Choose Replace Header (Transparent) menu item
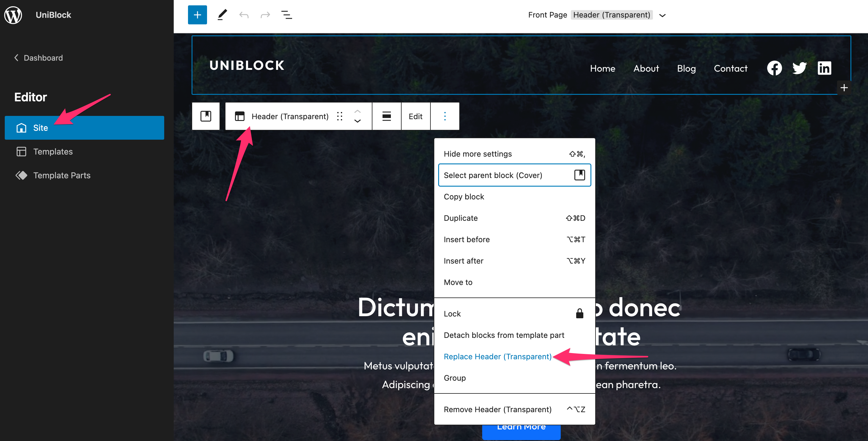Image resolution: width=868 pixels, height=441 pixels. (x=497, y=357)
